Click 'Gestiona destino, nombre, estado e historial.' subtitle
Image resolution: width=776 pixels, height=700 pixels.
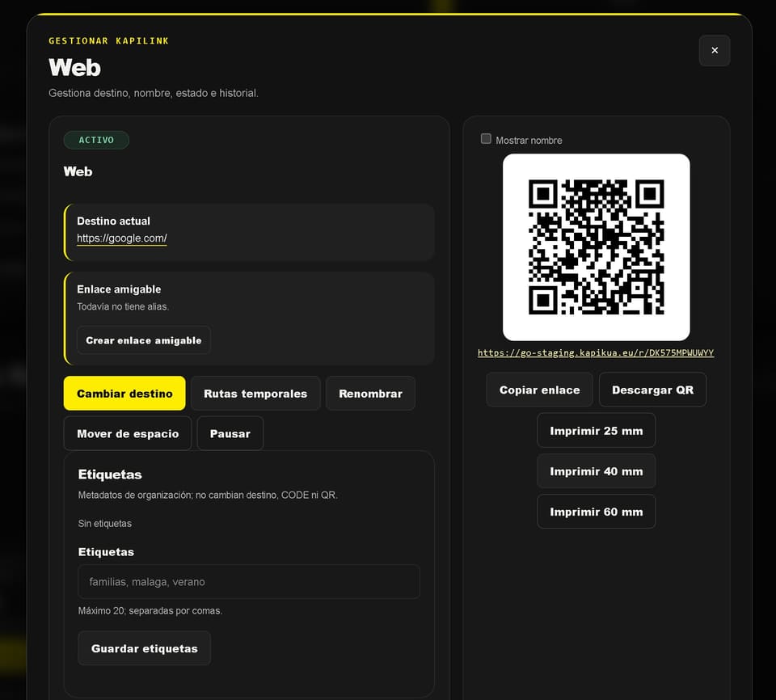(154, 93)
